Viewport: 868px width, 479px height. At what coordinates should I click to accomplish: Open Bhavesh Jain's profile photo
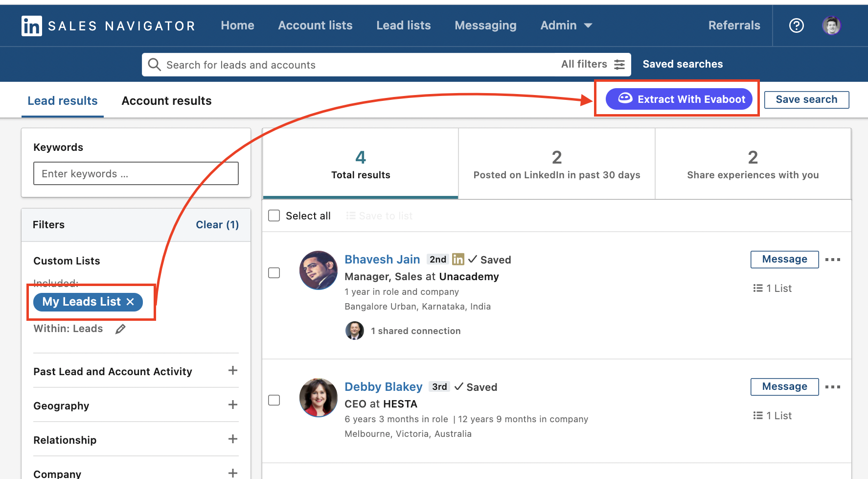pos(318,270)
